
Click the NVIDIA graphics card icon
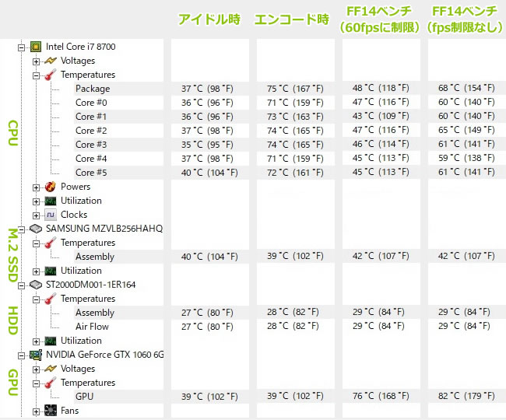[x=36, y=355]
